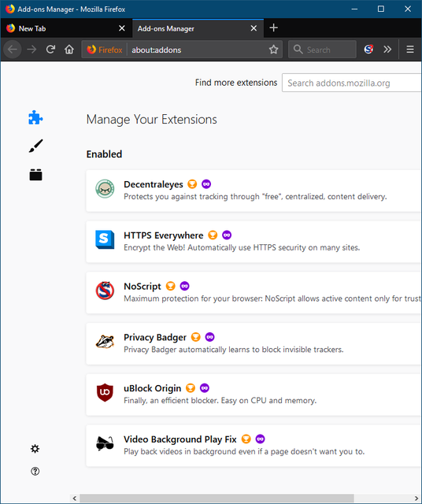
Task: Open uBlock Origin extension details
Action: pyautogui.click(x=254, y=395)
